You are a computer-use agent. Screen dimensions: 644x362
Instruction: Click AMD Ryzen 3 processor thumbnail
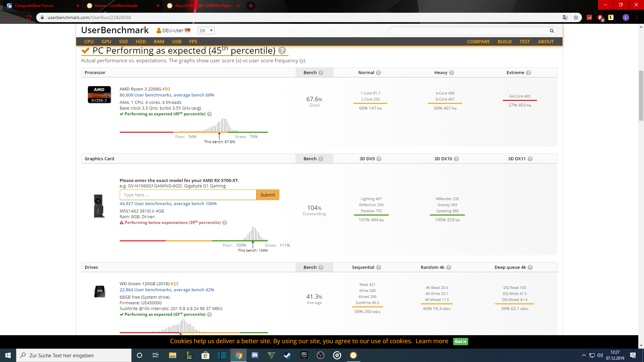point(99,95)
